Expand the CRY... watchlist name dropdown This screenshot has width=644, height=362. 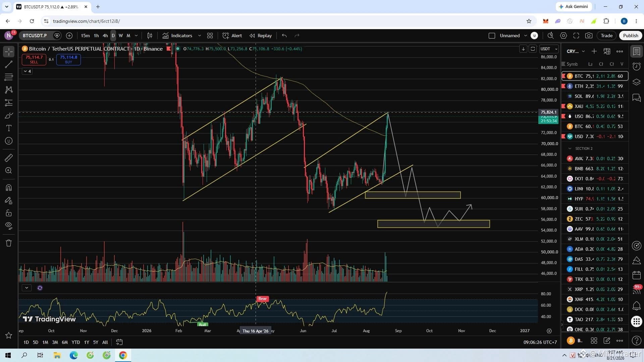click(x=576, y=51)
